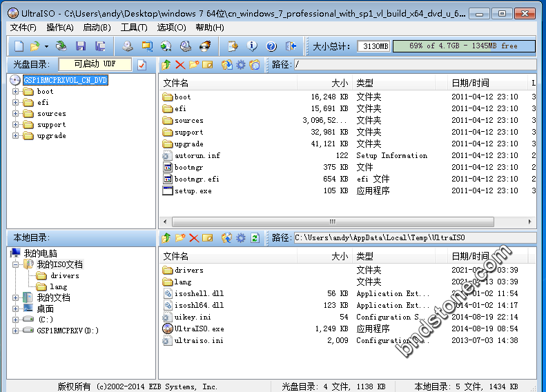Expand the GSP1RMCPRXV (D:) drive node
Viewport: 546px width, 392px height.
pyautogui.click(x=15, y=331)
